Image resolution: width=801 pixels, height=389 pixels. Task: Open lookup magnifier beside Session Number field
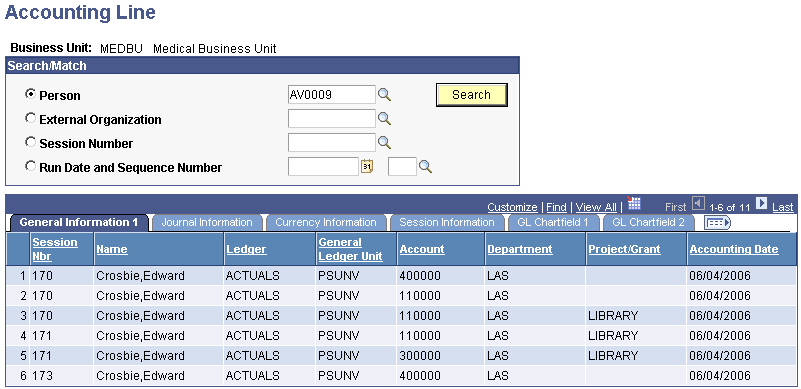tap(384, 143)
